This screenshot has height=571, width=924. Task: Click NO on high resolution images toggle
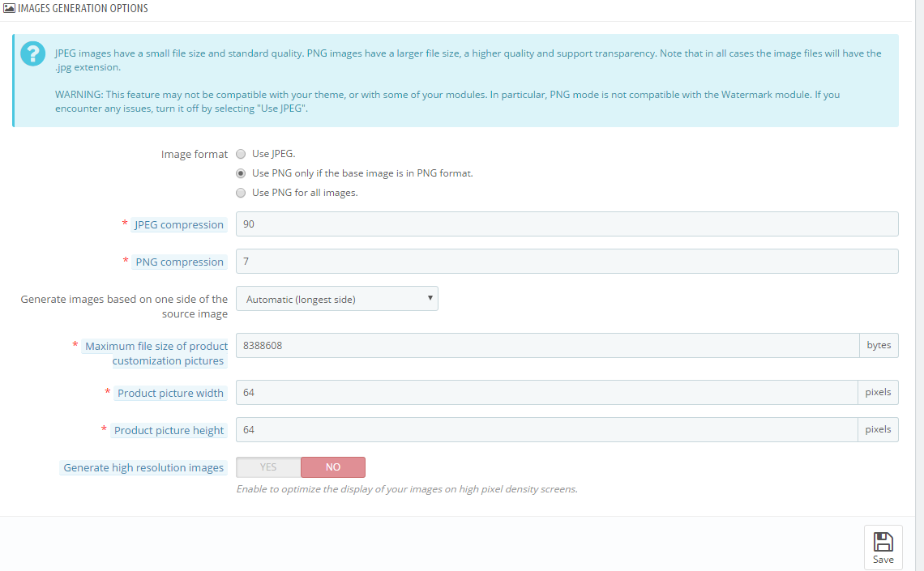[x=333, y=467]
